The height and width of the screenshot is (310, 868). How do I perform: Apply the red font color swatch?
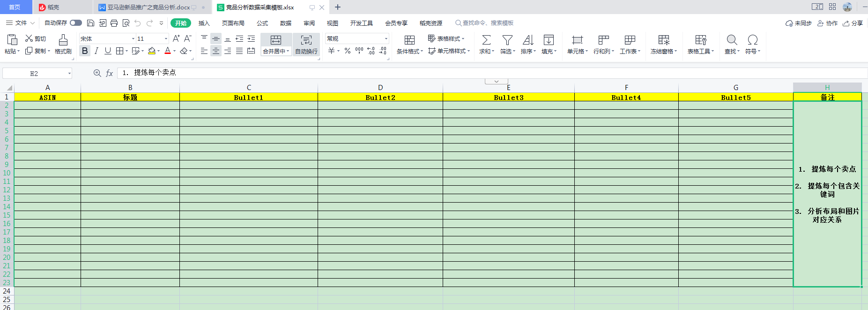pos(168,51)
